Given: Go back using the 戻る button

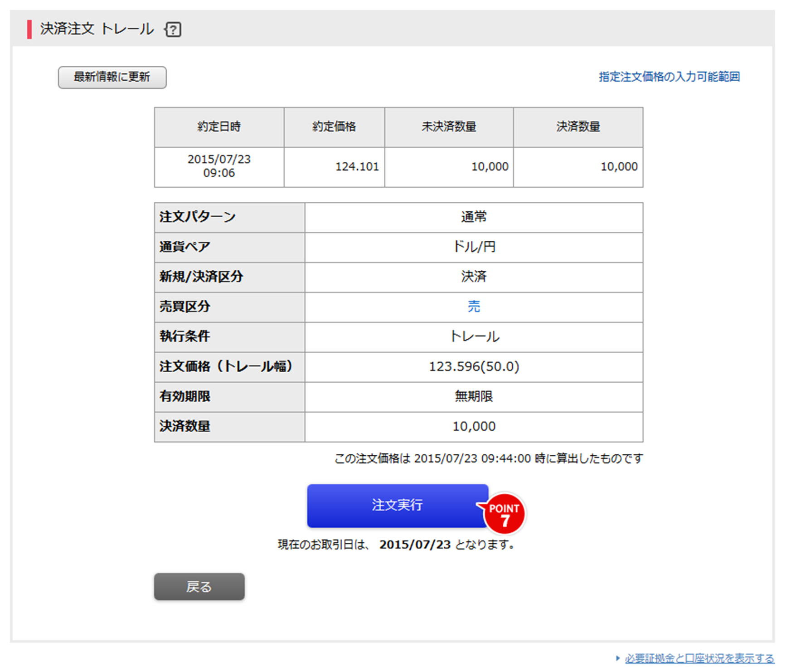Looking at the screenshot, I should (199, 587).
